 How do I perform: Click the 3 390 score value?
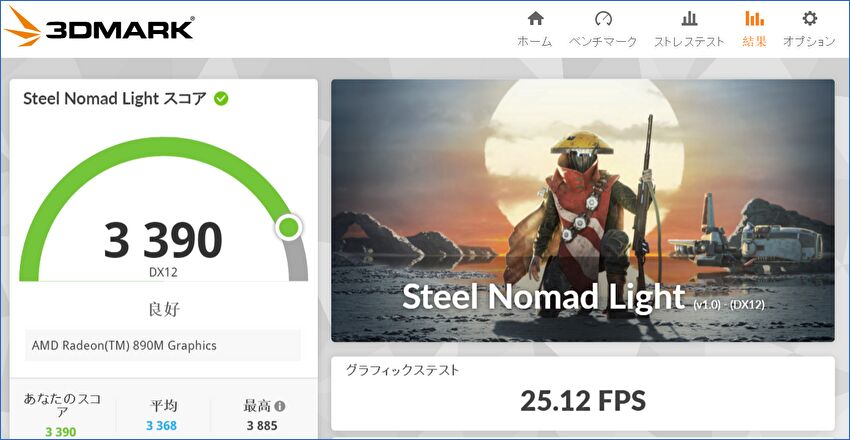click(163, 240)
